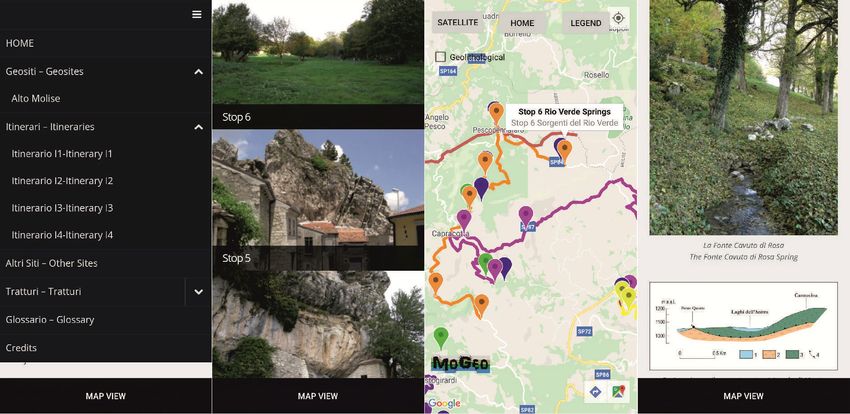Open the Stop 5 photo card
The height and width of the screenshot is (414, 850).
tap(318, 199)
